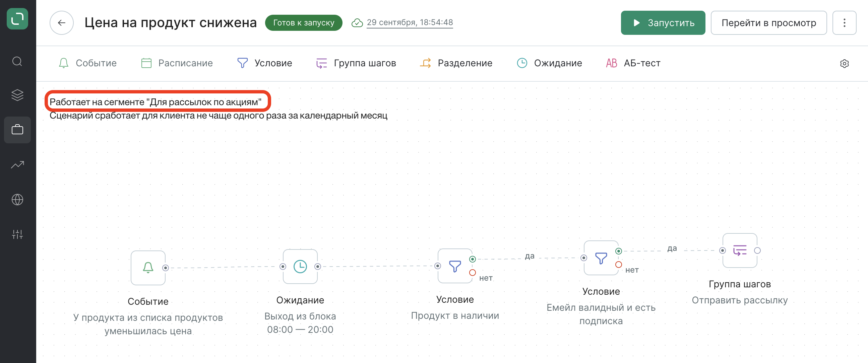Select the Емейл валидный filter node
868x363 pixels.
point(601,258)
